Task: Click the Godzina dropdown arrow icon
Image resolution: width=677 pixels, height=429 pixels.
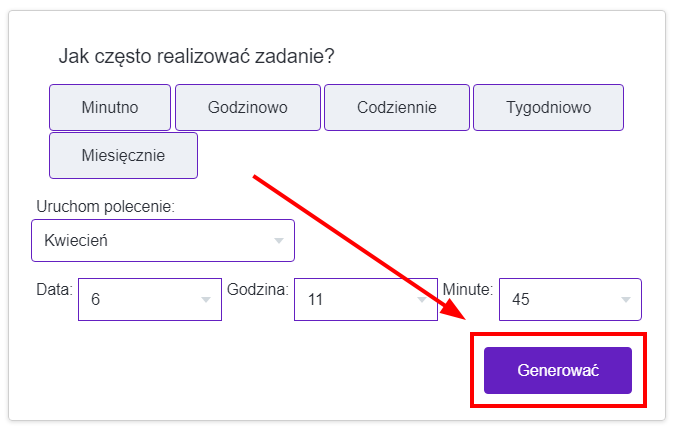Action: point(422,299)
